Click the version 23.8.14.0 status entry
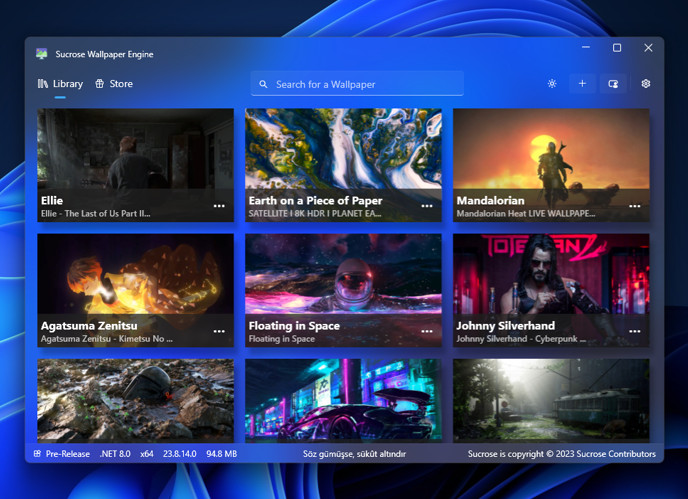Viewport: 688px width, 499px height. [x=179, y=454]
